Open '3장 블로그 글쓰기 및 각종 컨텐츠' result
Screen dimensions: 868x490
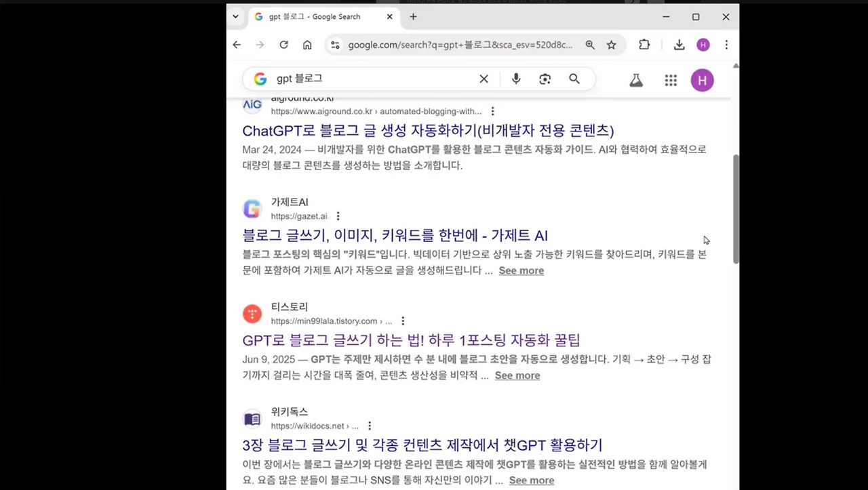(x=422, y=445)
